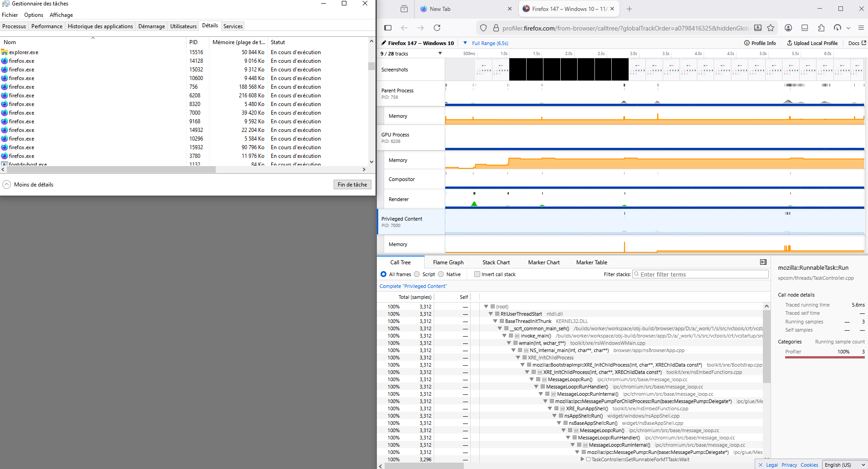Toggle the call tree sidebar panel icon
This screenshot has height=469, width=868.
tap(763, 262)
